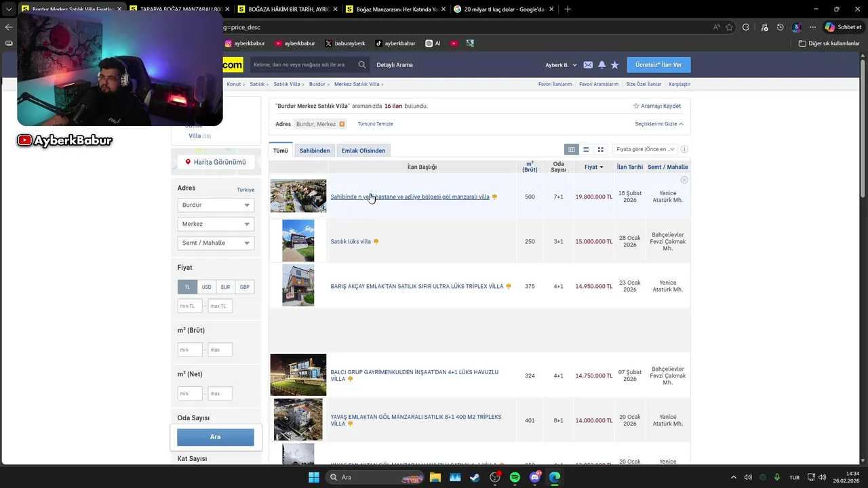Open a new browser tab with plus
This screenshot has width=868, height=488.
tap(568, 9)
